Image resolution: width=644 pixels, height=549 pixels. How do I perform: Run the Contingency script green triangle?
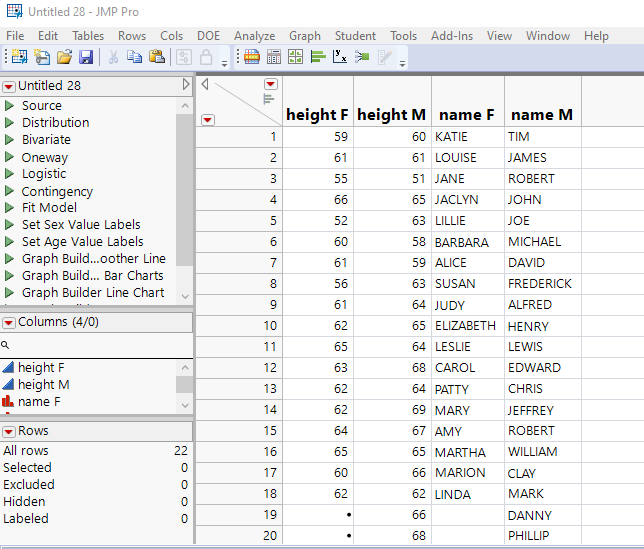coord(9,191)
